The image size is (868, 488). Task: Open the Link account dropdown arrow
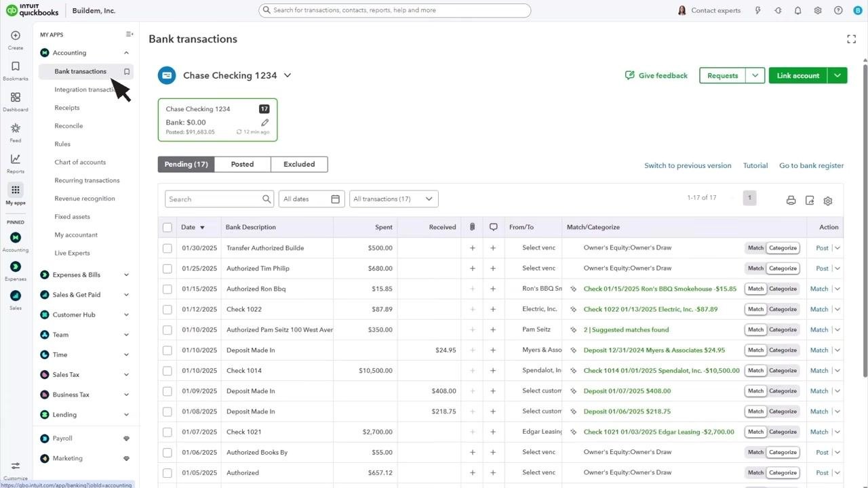point(837,76)
